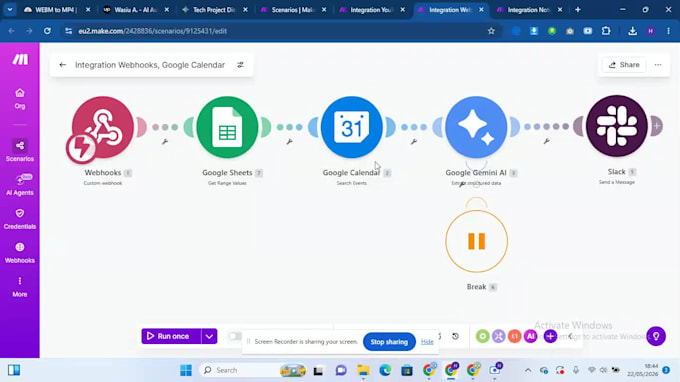
Task: Click the pink AI icon in bottom toolbar
Action: coord(530,336)
